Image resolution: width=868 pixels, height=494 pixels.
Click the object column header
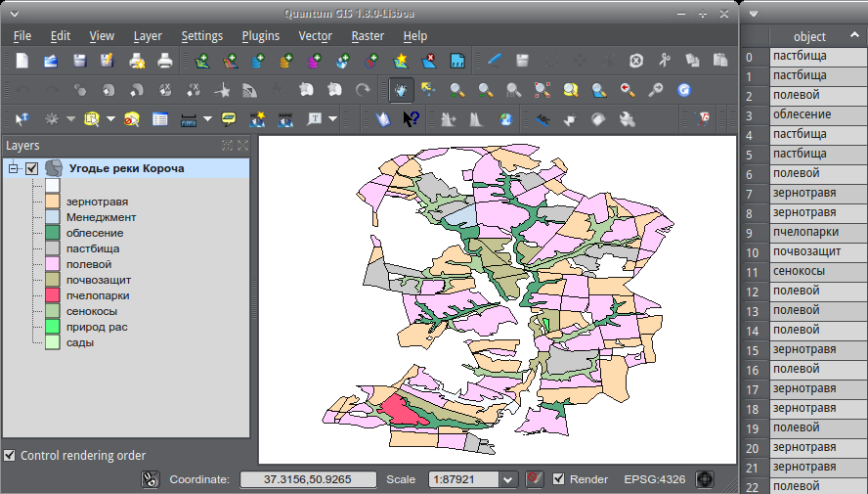(x=810, y=36)
